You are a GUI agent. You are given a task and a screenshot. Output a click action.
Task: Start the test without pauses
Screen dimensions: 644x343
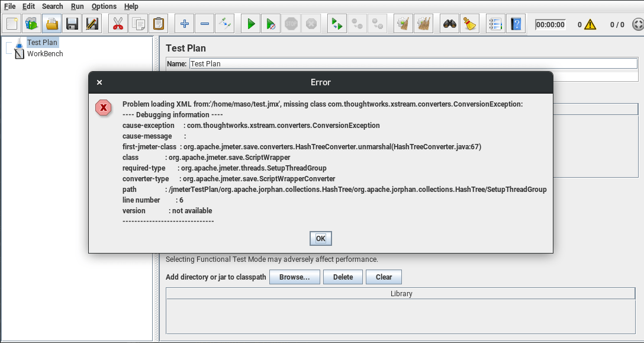click(x=270, y=24)
